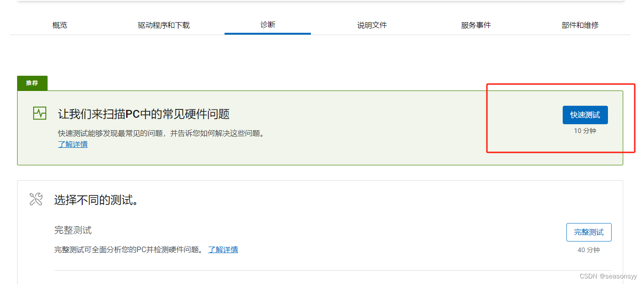
Task: Click the 完整测试 section title text
Action: coord(73,230)
